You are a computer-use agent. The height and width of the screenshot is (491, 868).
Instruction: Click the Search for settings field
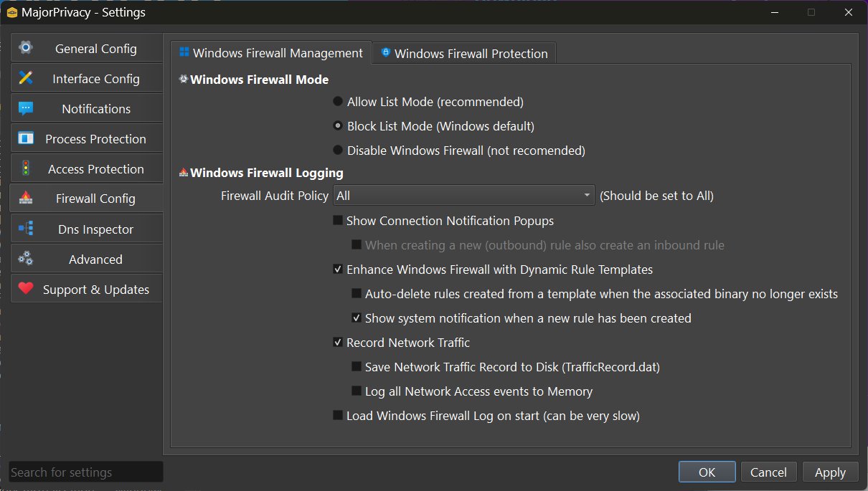[x=86, y=472]
